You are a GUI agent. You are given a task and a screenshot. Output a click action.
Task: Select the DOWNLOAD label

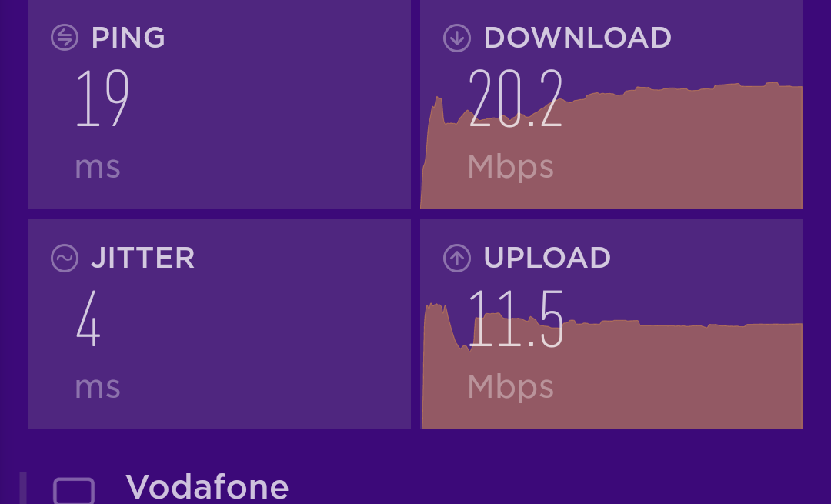point(578,38)
